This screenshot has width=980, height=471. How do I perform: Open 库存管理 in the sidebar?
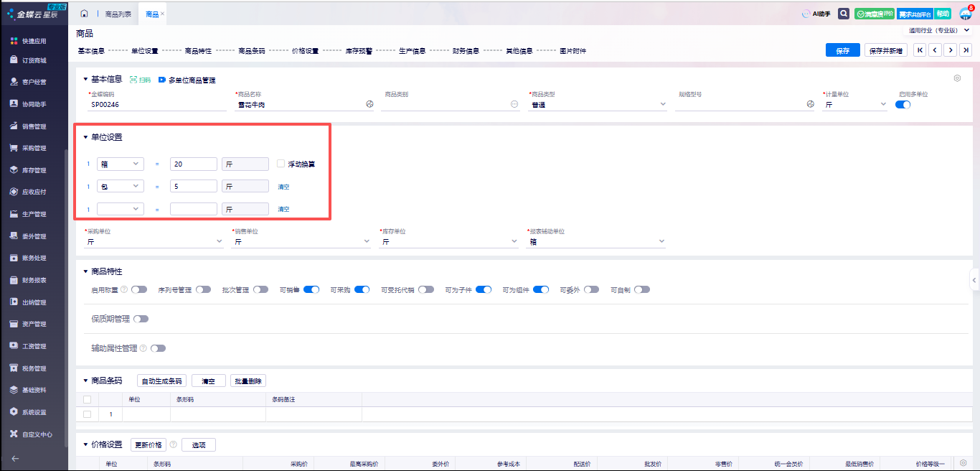point(34,170)
